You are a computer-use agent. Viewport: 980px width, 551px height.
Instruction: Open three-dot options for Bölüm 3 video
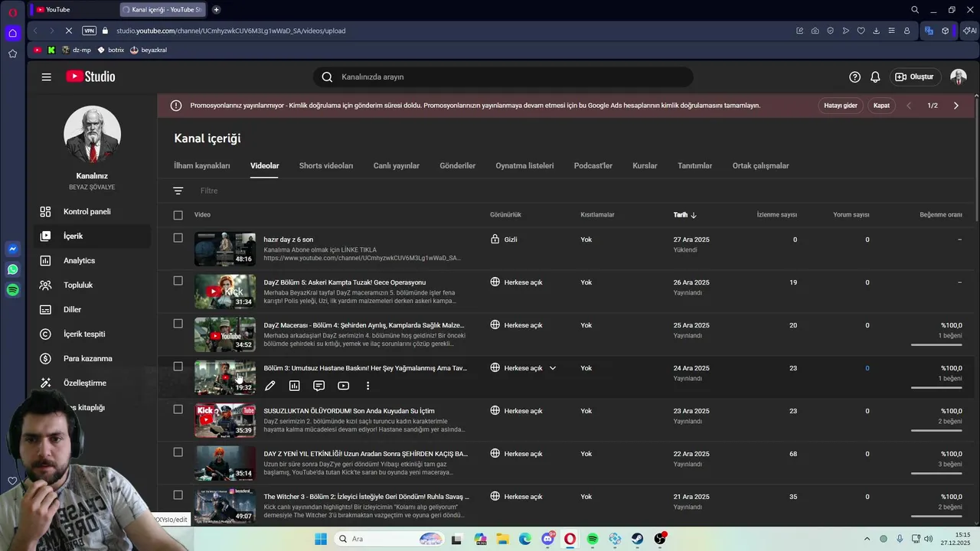coord(367,386)
